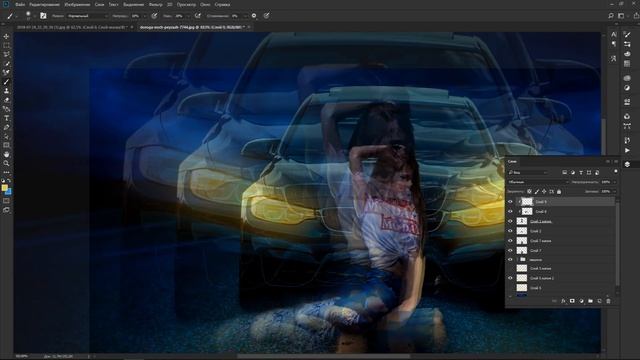The width and height of the screenshot is (640, 360).
Task: Turn layer filtering on or off
Action: pyautogui.click(x=616, y=172)
